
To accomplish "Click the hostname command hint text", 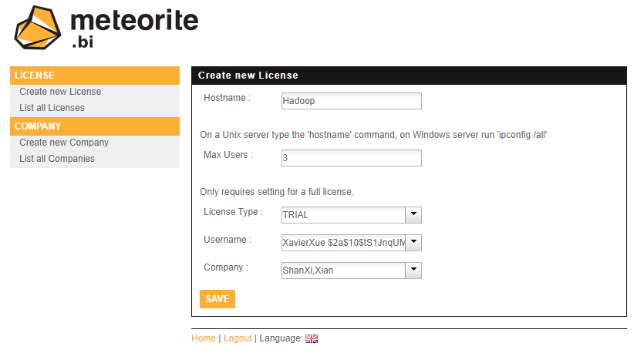I will coord(373,135).
